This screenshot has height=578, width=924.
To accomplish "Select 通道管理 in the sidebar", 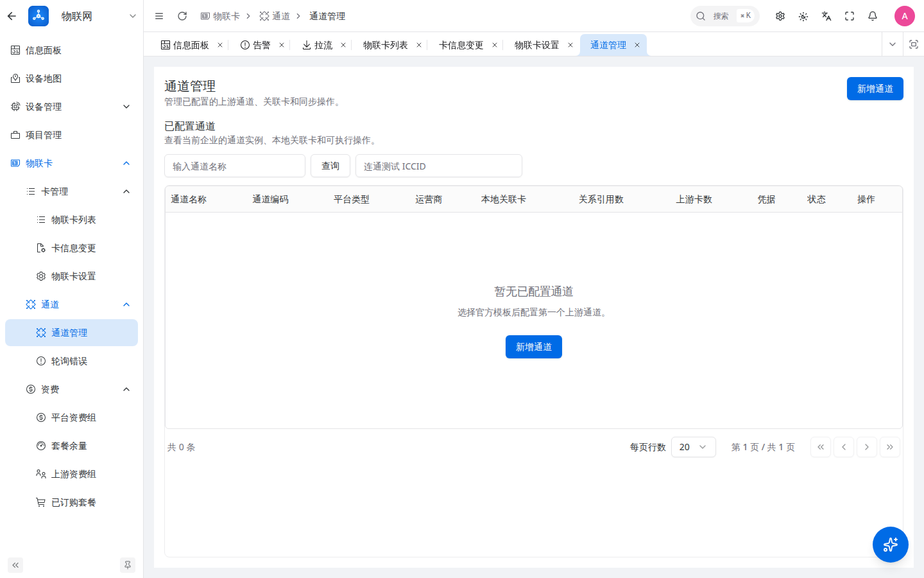I will (x=71, y=333).
